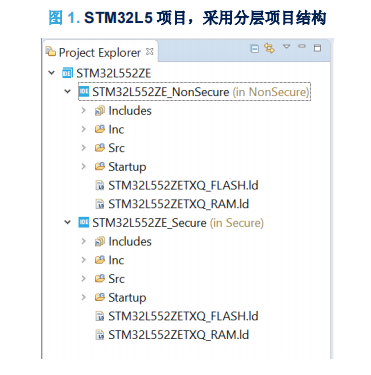Collapse the STM32L552ZE root project
This screenshot has width=371, height=375.
pyautogui.click(x=52, y=72)
